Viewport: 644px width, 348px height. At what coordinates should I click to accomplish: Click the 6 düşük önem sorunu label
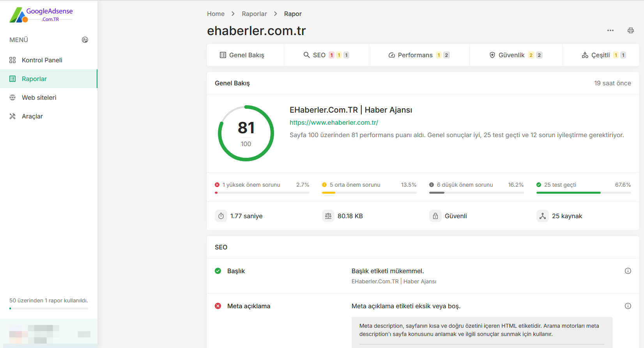tap(465, 185)
